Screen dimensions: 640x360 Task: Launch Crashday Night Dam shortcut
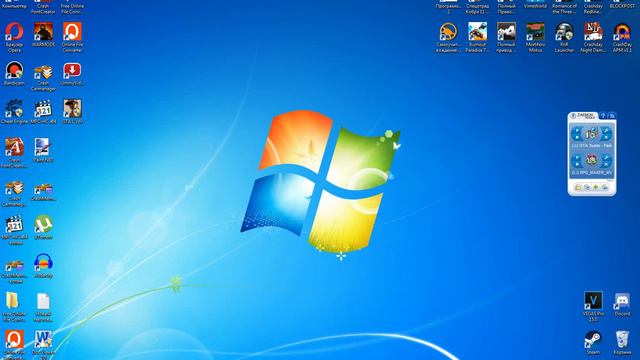coord(593,32)
